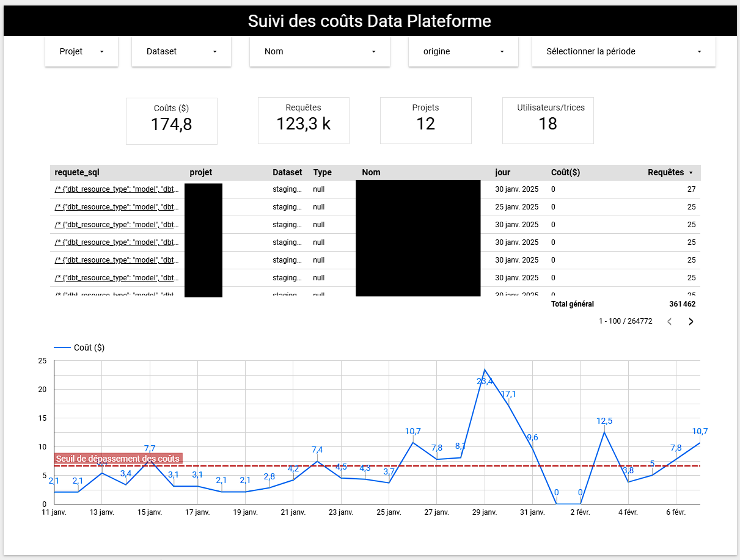740x560 pixels.
Task: Open the Projet filter
Action: point(81,51)
